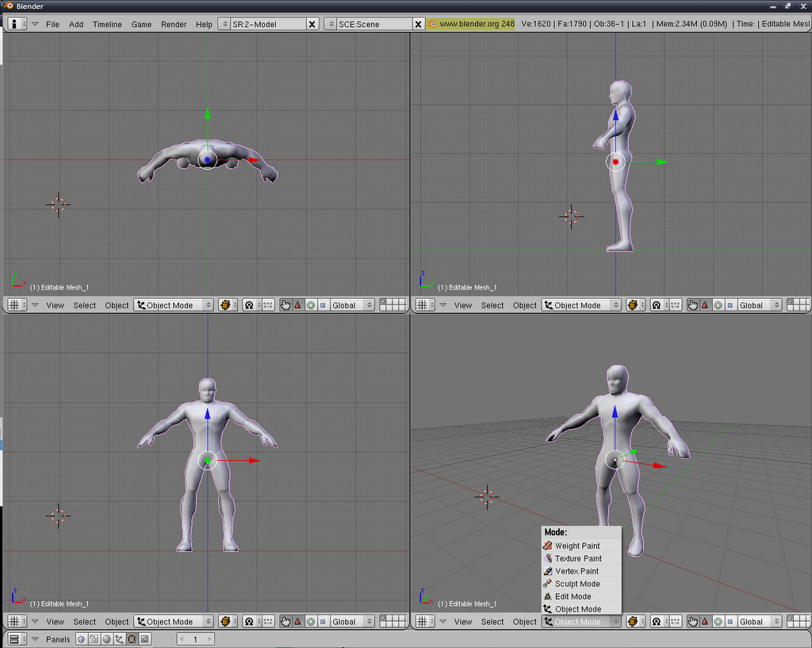
Task: Click the Editing context icon in buttons header
Action: [x=132, y=639]
